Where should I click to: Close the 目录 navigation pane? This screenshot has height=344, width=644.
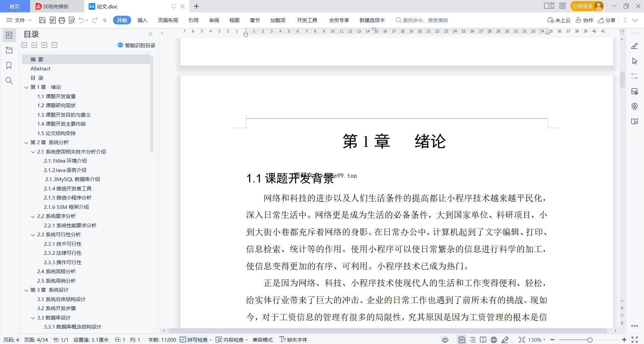(150, 34)
